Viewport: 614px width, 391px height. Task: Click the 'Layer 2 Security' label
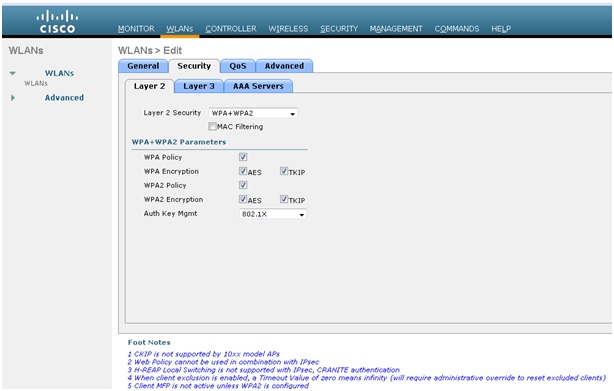tap(172, 113)
